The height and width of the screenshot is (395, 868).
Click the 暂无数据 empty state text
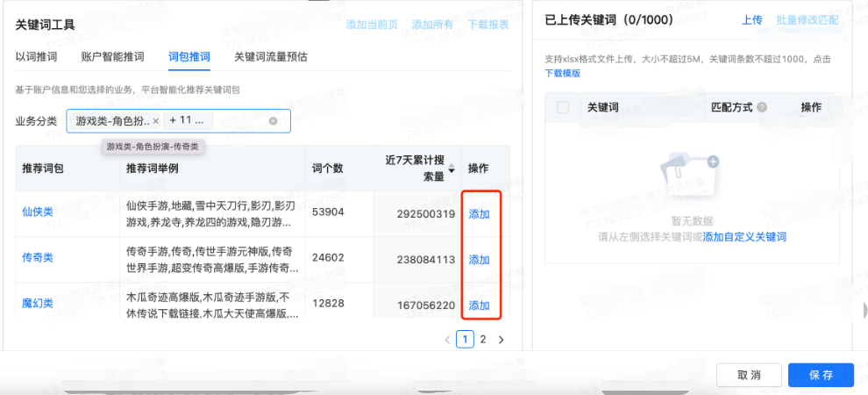pyautogui.click(x=692, y=220)
